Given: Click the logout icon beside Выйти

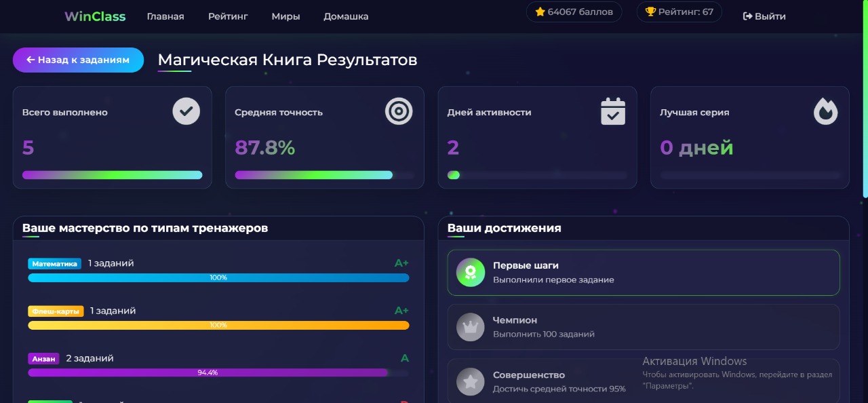Looking at the screenshot, I should click(747, 16).
